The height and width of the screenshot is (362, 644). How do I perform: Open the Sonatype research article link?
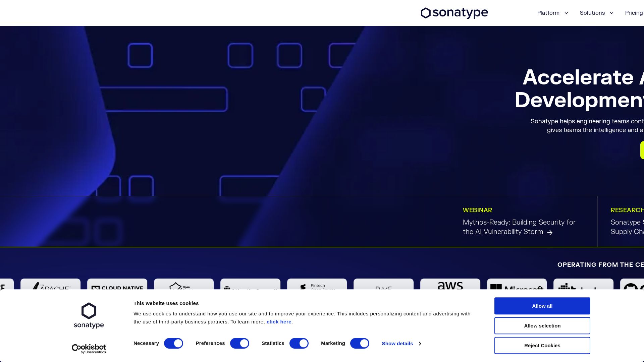627,227
